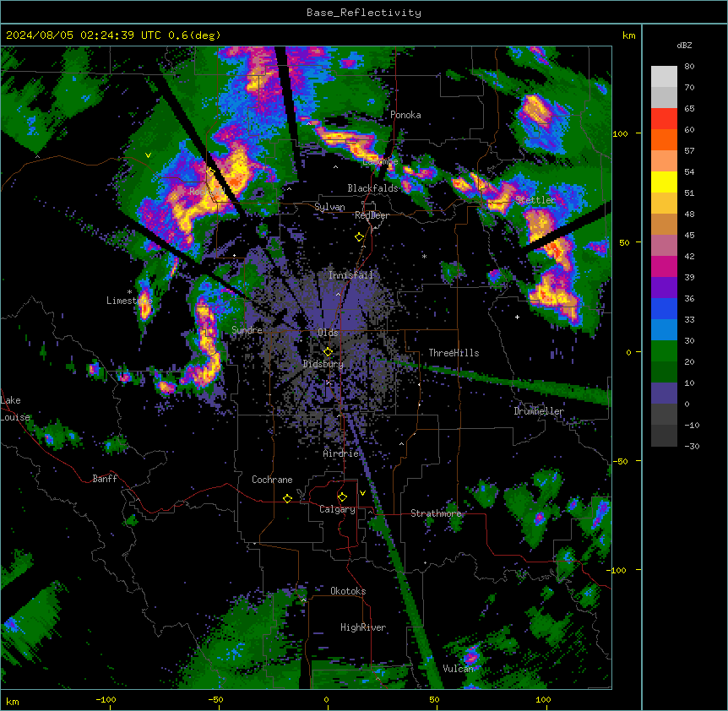Screen dimensions: 728x711
Task: Select the light blue 30-33 dBZ swatch
Action: point(664,330)
